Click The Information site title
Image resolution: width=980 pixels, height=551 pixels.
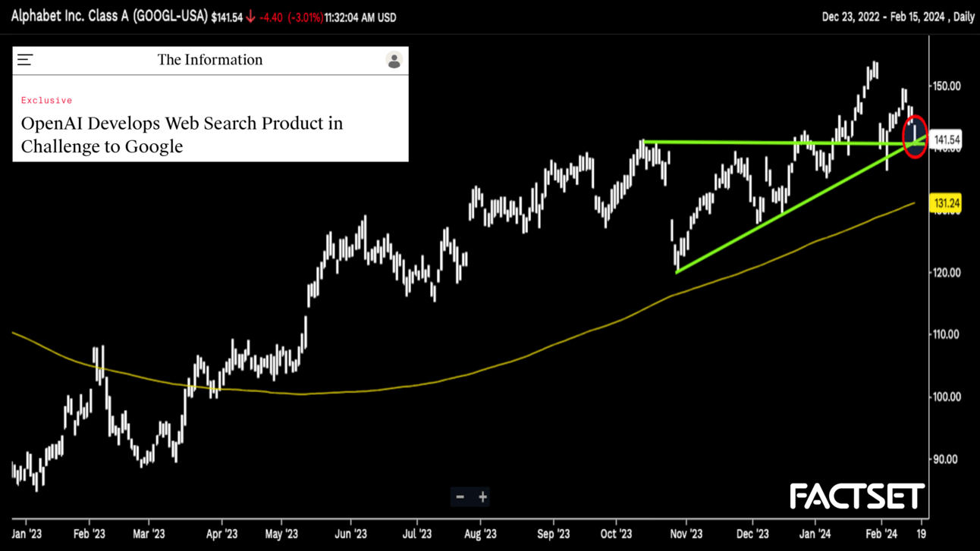click(210, 60)
